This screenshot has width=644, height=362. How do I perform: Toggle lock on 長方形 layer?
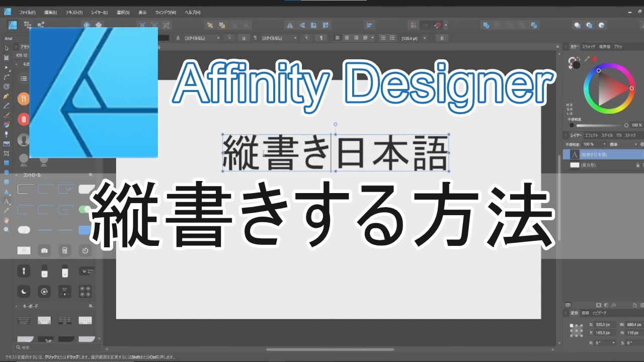pyautogui.click(x=638, y=165)
